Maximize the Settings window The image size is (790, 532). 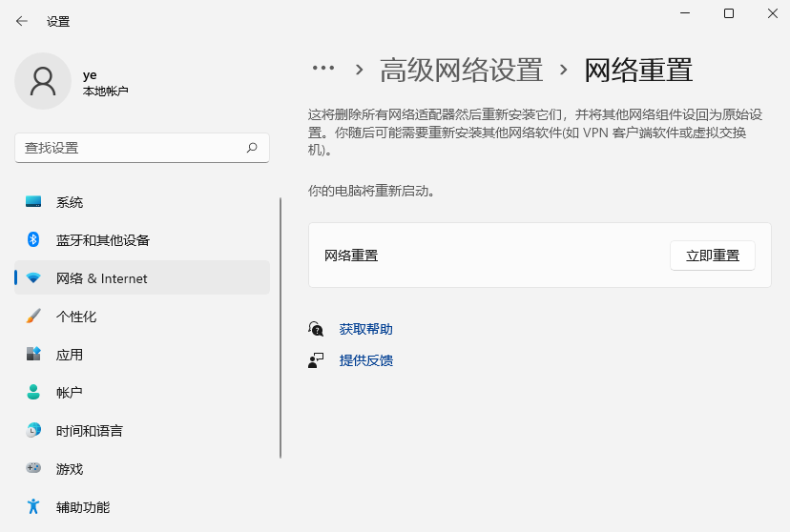[729, 13]
